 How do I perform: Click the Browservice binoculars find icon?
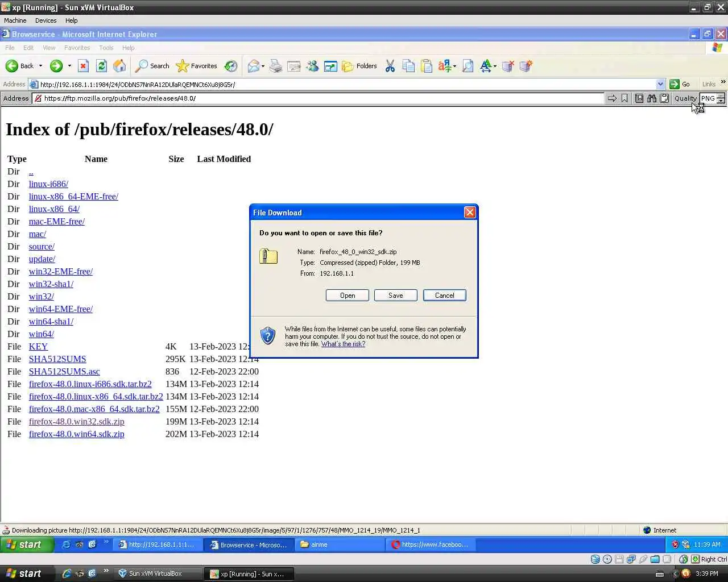(652, 98)
